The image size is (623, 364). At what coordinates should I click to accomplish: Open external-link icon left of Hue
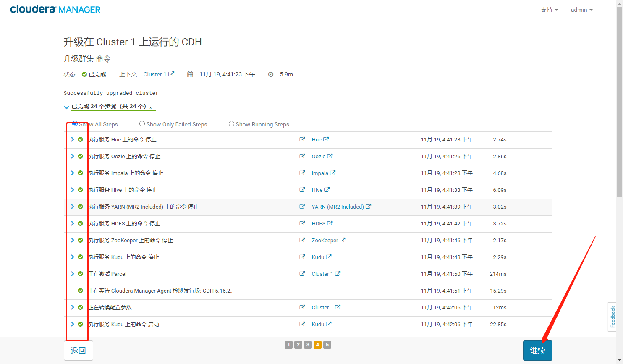[x=302, y=139]
